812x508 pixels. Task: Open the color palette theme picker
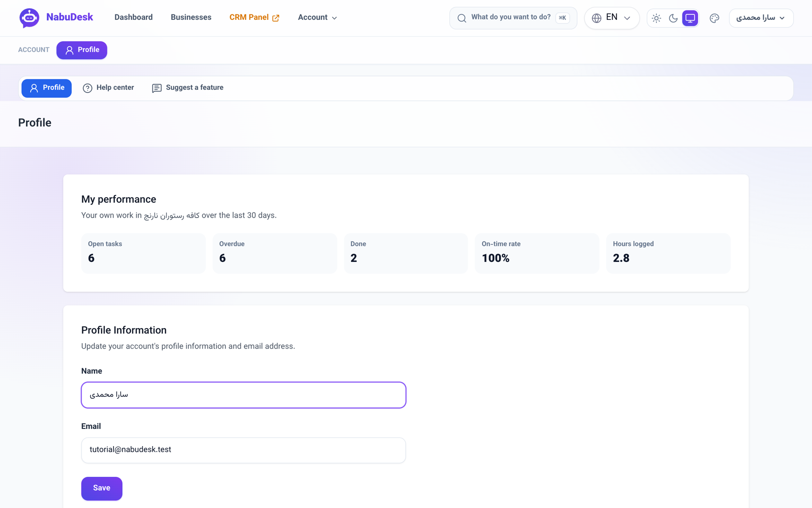(x=714, y=18)
